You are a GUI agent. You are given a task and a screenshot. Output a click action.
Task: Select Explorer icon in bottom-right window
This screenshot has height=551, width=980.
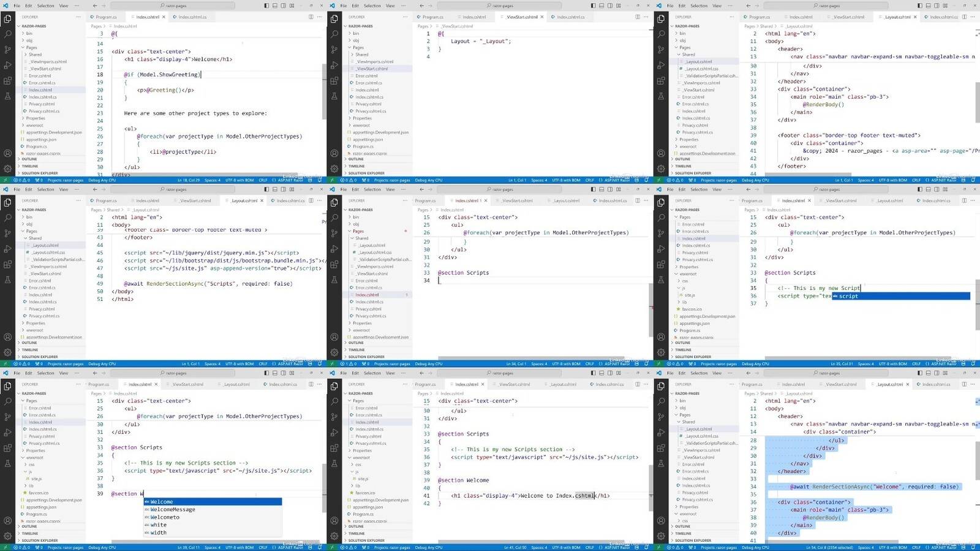661,386
